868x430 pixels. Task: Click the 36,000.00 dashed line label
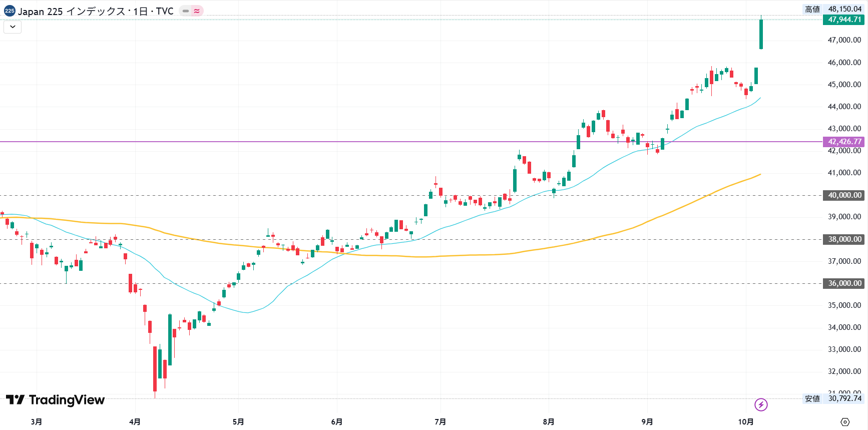844,283
